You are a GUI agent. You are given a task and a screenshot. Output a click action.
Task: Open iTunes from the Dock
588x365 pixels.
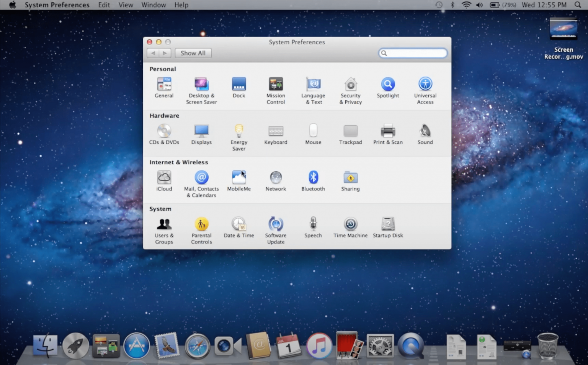(x=319, y=346)
